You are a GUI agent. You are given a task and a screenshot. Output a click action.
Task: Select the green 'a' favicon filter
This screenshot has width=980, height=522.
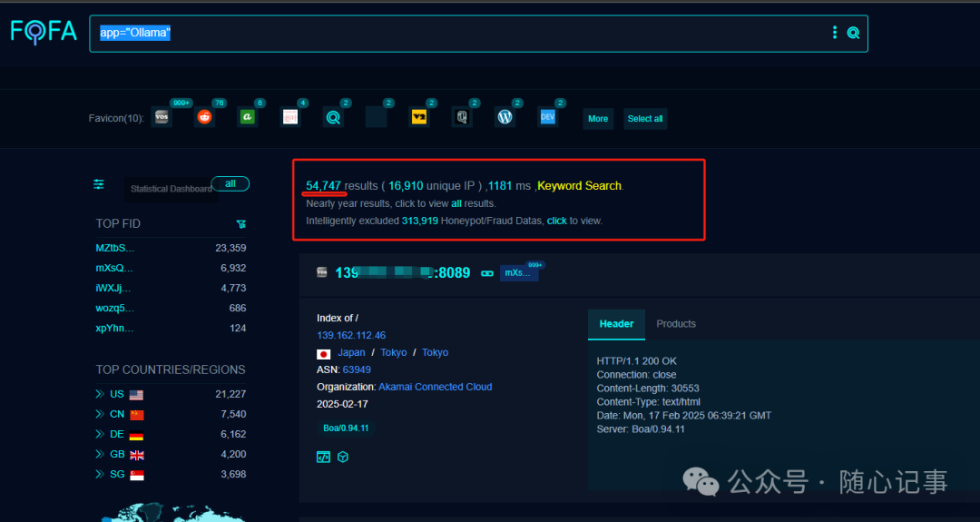click(x=247, y=117)
